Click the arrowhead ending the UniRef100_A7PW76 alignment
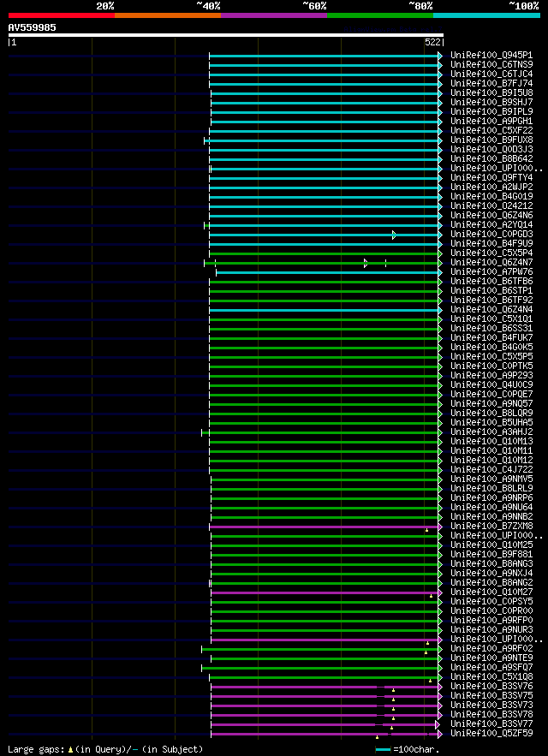Screen dimensions: 548x756 point(440,272)
